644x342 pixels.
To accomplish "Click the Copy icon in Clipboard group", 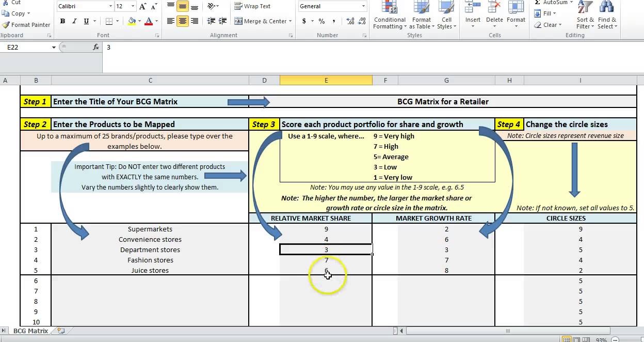I will (x=6, y=13).
